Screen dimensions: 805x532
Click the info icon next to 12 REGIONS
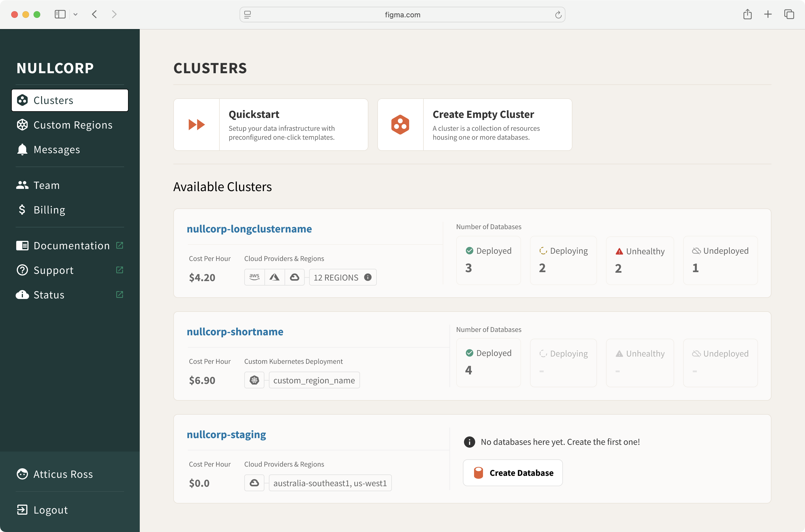coord(368,277)
